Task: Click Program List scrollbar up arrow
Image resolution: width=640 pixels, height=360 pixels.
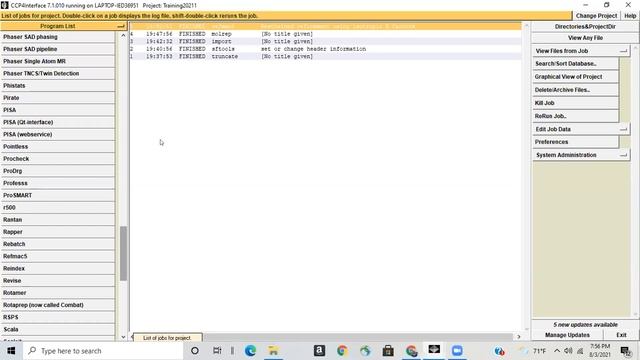Action: 123,36
